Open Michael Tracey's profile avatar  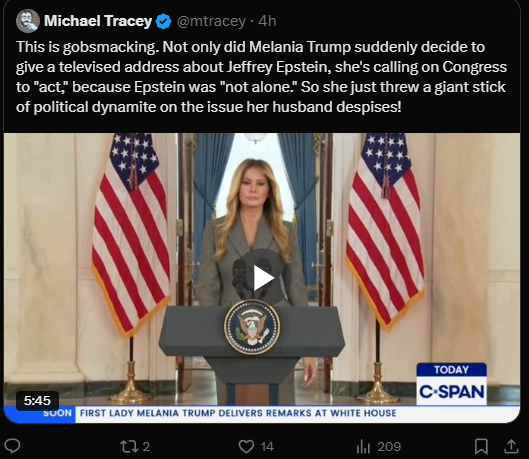28,21
